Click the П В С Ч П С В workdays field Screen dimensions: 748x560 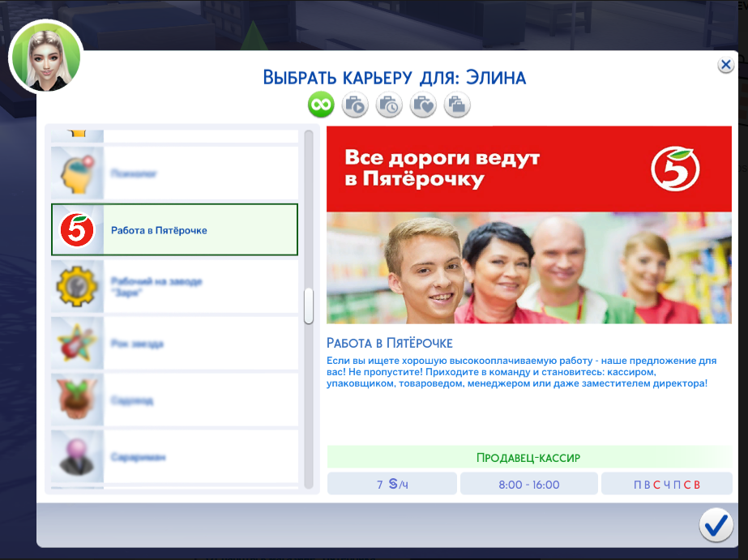[666, 484]
